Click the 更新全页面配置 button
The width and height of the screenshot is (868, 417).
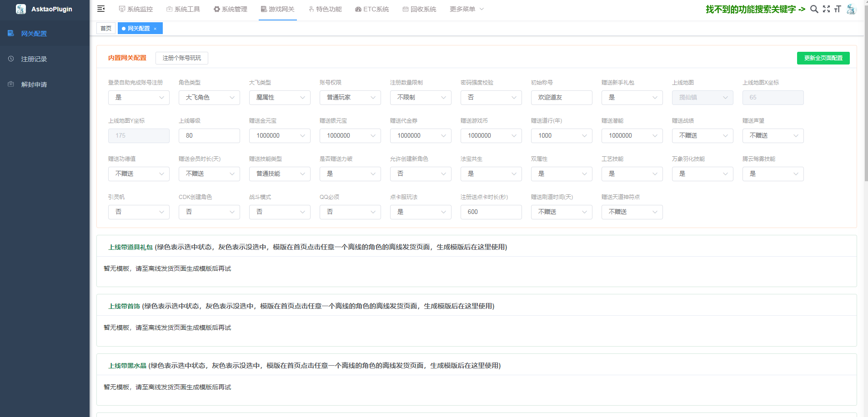[x=823, y=58]
